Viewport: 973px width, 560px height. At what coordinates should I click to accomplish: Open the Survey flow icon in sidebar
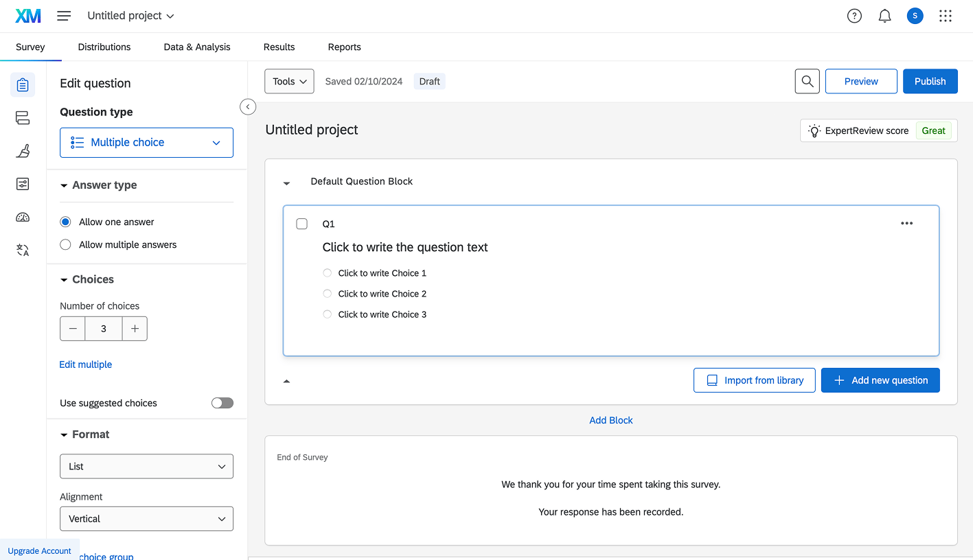click(x=23, y=118)
